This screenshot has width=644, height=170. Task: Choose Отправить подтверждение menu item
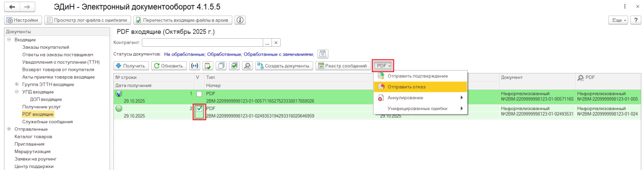pyautogui.click(x=417, y=76)
